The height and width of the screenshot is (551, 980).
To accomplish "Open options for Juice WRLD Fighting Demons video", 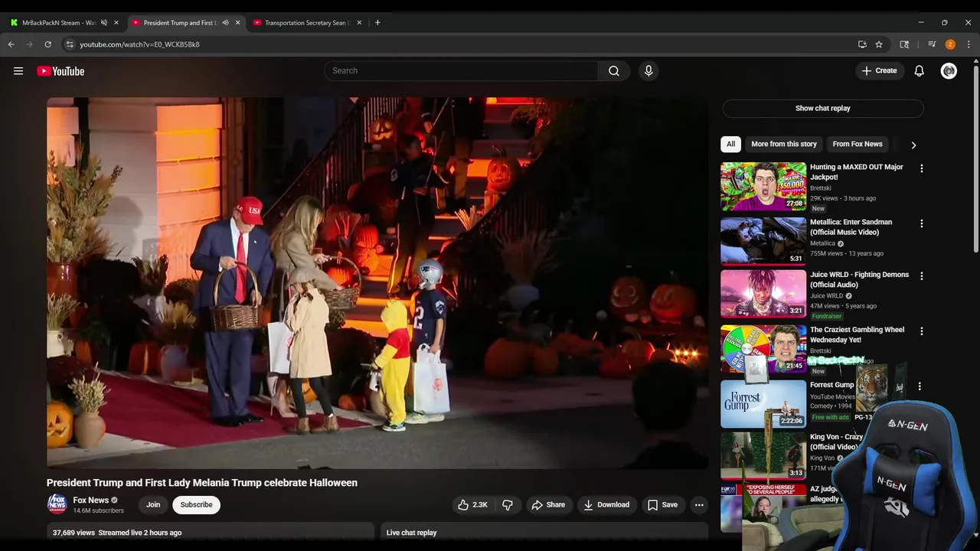I will click(x=921, y=275).
